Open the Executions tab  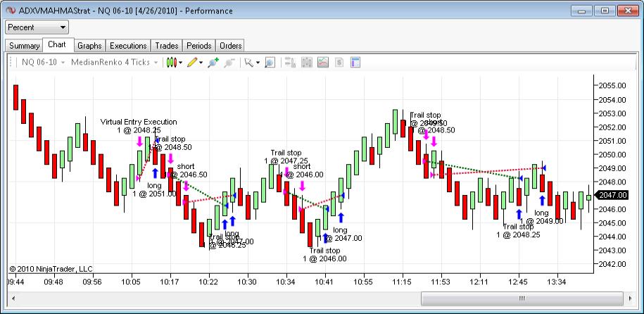tap(128, 46)
